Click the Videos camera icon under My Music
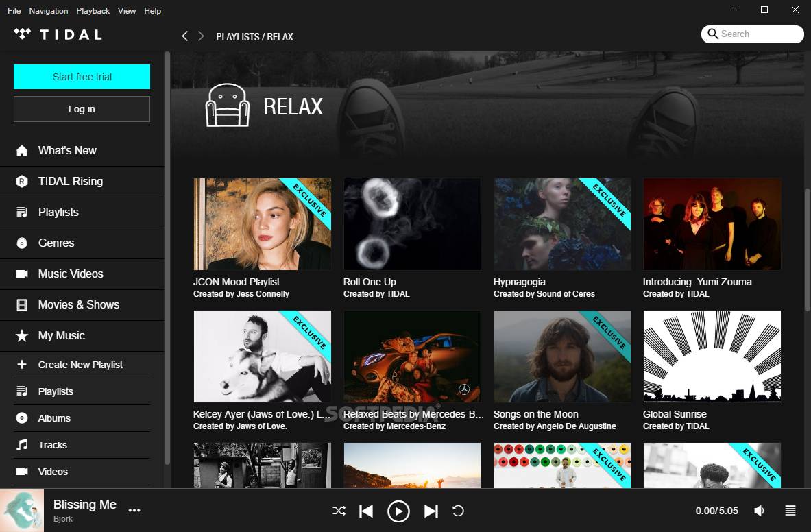 (22, 472)
